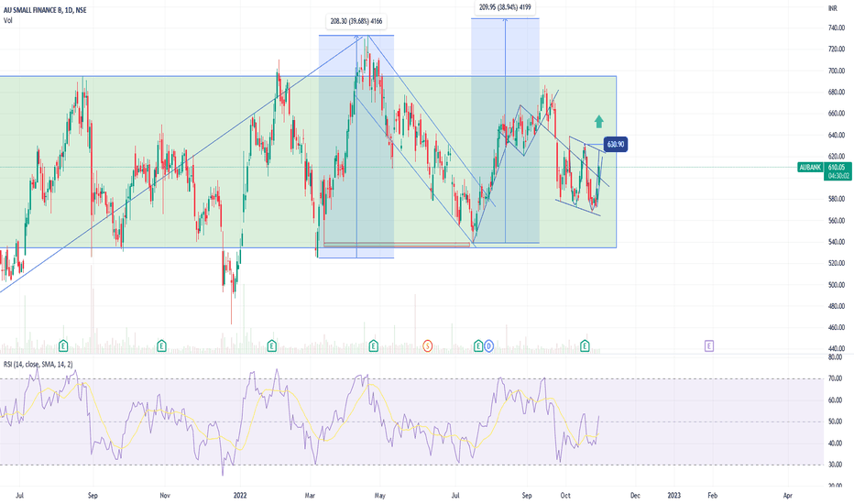
Task: Click 460.00 on the price axis
Action: (836, 327)
